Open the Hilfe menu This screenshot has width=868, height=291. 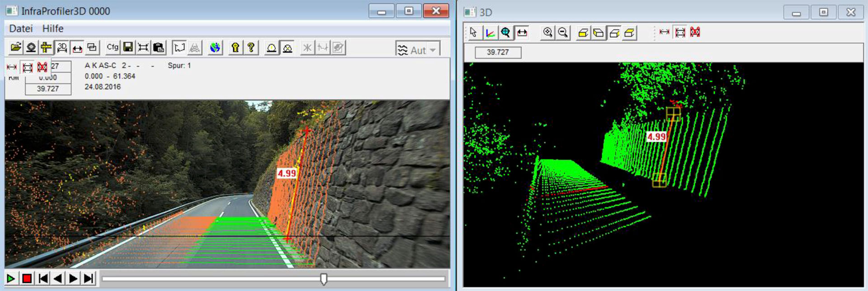pos(53,29)
